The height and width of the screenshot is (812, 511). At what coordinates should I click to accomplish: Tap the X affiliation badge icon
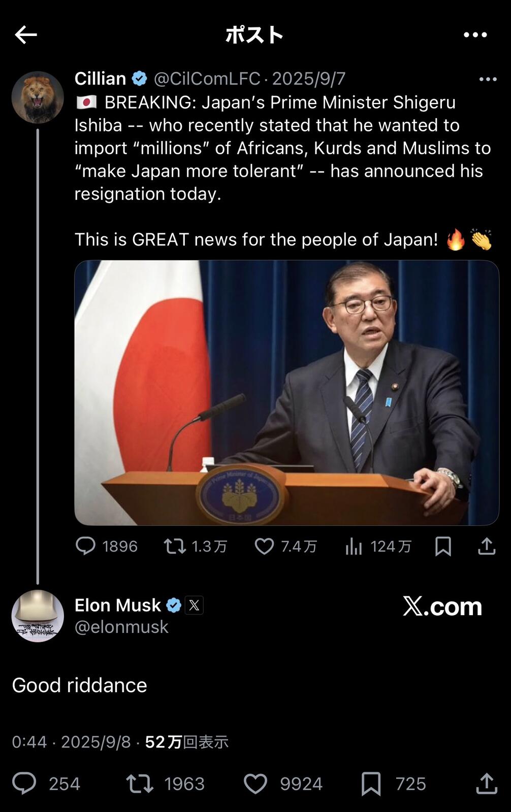pos(194,605)
